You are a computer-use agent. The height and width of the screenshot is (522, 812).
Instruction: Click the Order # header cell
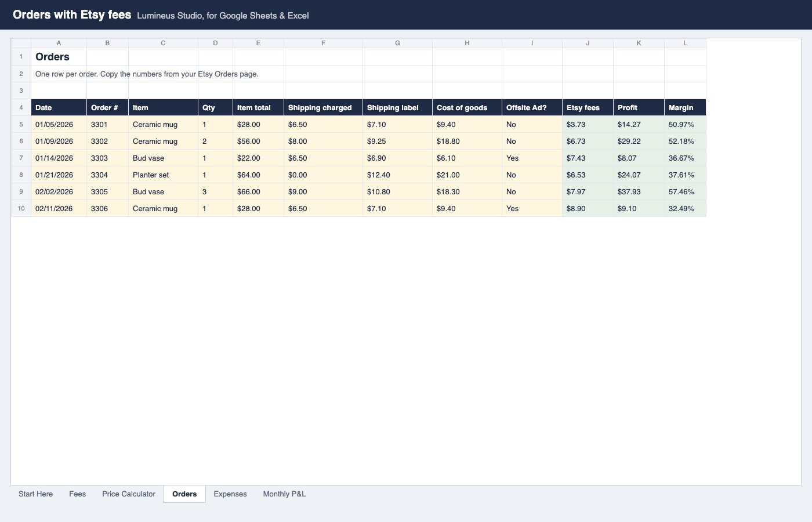point(107,108)
